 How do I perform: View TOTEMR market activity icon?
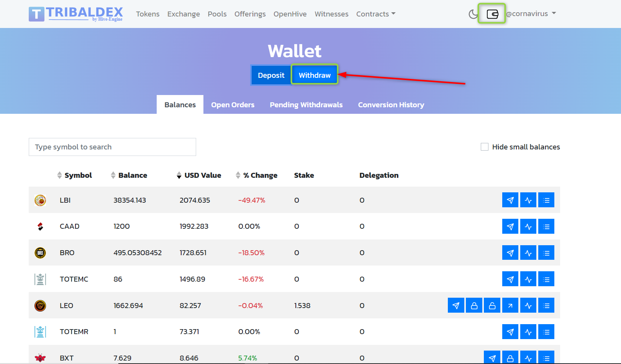[x=528, y=332]
